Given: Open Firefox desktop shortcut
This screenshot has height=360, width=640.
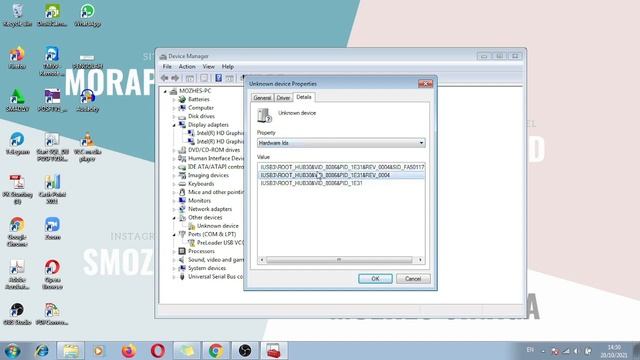Looking at the screenshot, I should (17, 58).
